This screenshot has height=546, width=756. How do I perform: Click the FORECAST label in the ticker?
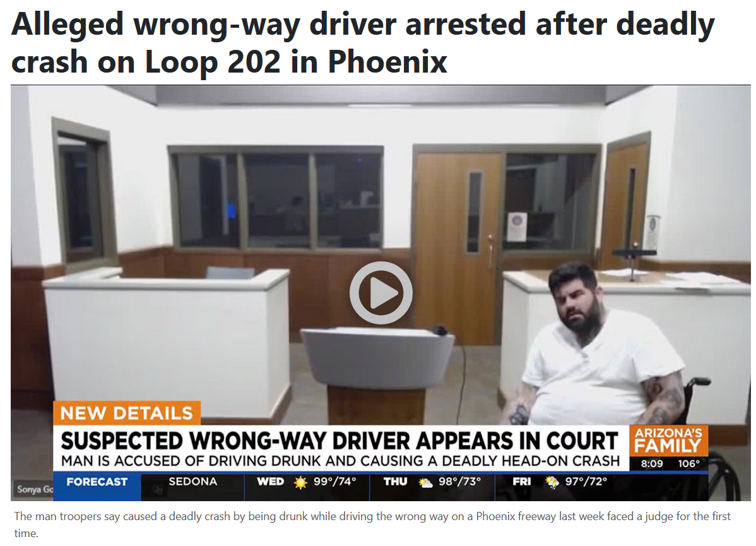97,482
